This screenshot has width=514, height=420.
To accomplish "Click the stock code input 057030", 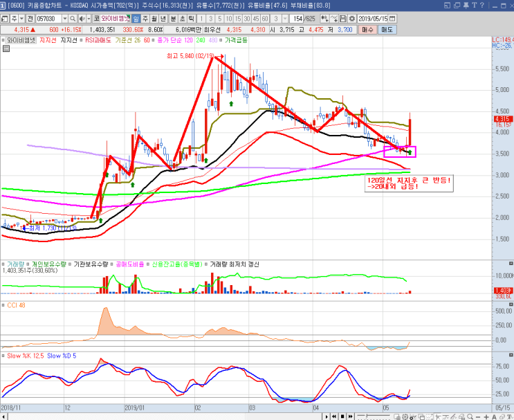I will 48,19.
